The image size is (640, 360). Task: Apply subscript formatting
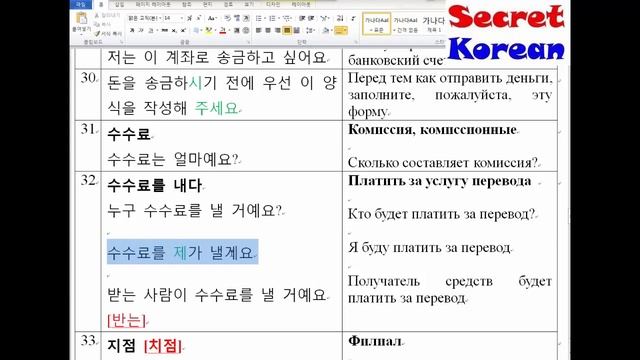coord(174,30)
